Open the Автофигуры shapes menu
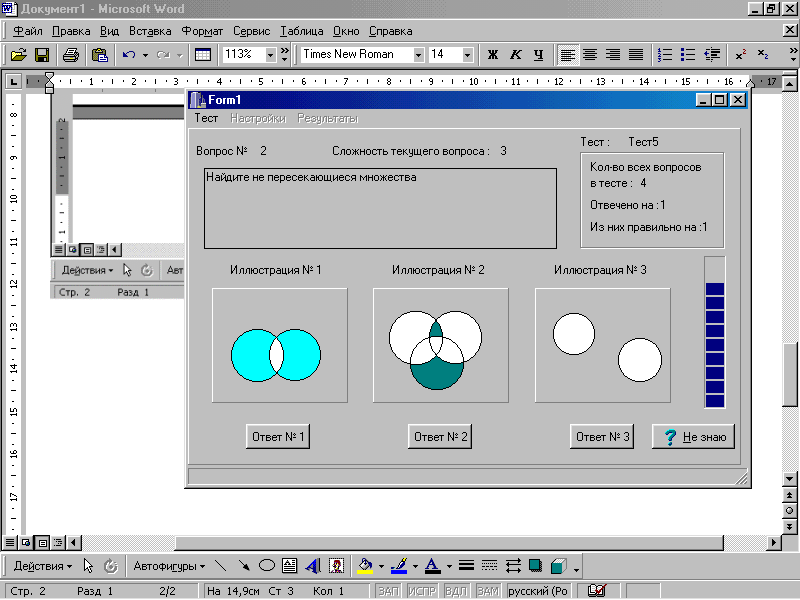This screenshot has width=800, height=600. coord(169,566)
